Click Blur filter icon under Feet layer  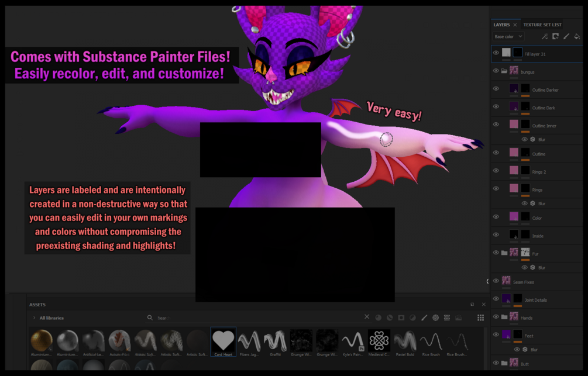525,349
